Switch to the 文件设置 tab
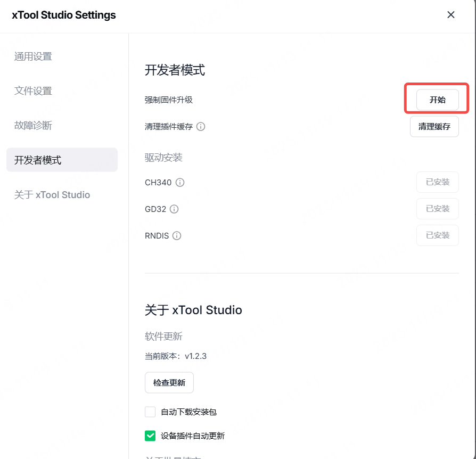Image resolution: width=476 pixels, height=459 pixels. (33, 91)
